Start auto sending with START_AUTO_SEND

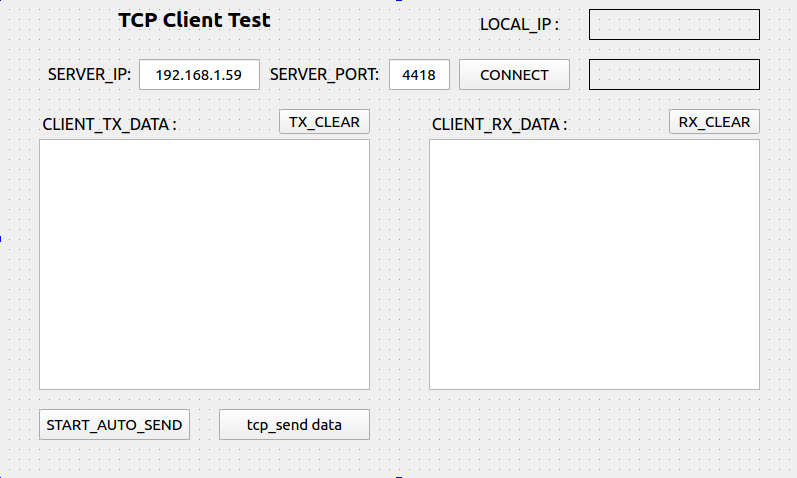point(114,425)
